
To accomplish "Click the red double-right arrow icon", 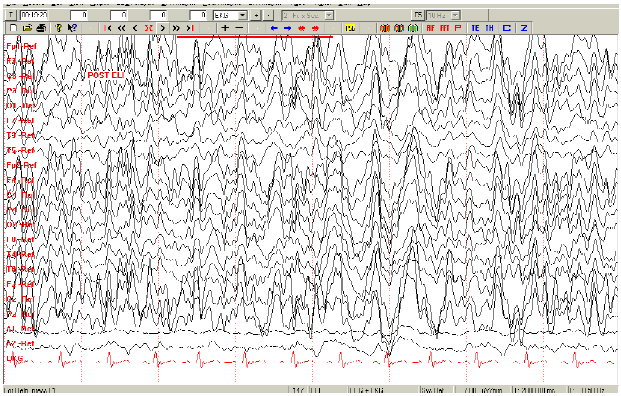I will (315, 28).
